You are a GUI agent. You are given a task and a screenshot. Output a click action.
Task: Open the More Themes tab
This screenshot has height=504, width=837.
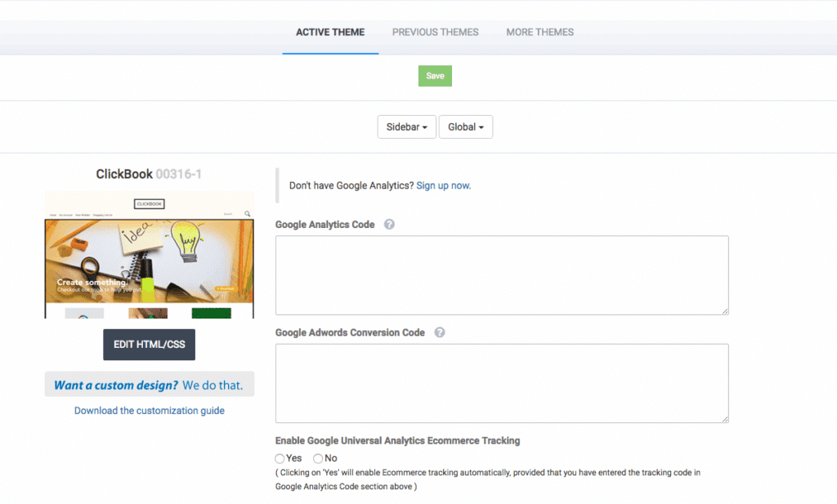point(539,33)
